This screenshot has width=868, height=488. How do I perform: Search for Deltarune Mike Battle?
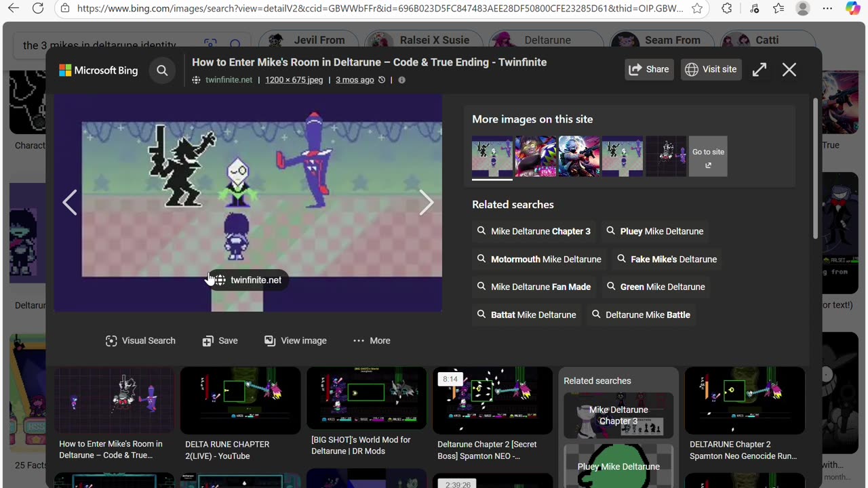(641, 314)
